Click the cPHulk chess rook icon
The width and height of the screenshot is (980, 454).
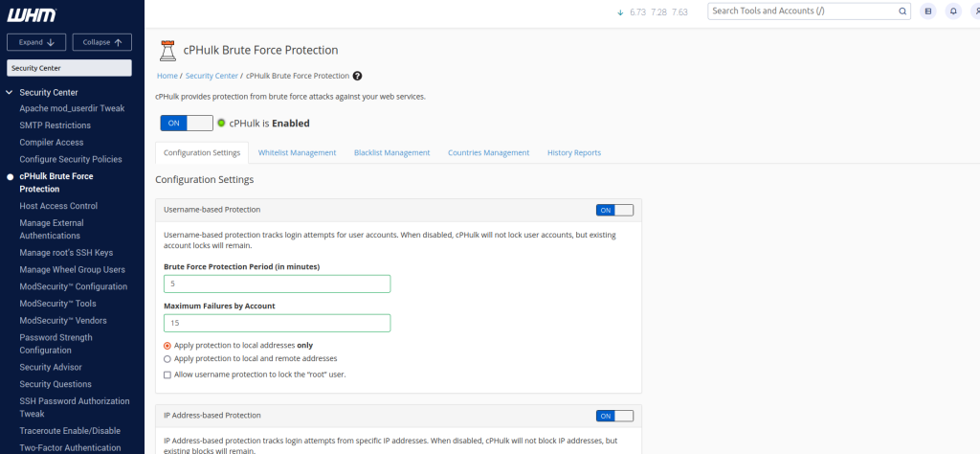click(167, 51)
